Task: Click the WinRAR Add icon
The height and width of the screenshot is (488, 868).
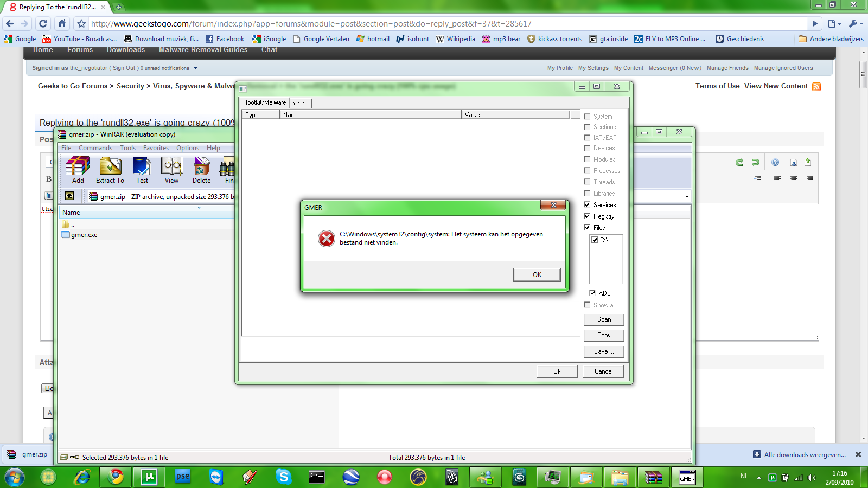Action: pyautogui.click(x=78, y=170)
